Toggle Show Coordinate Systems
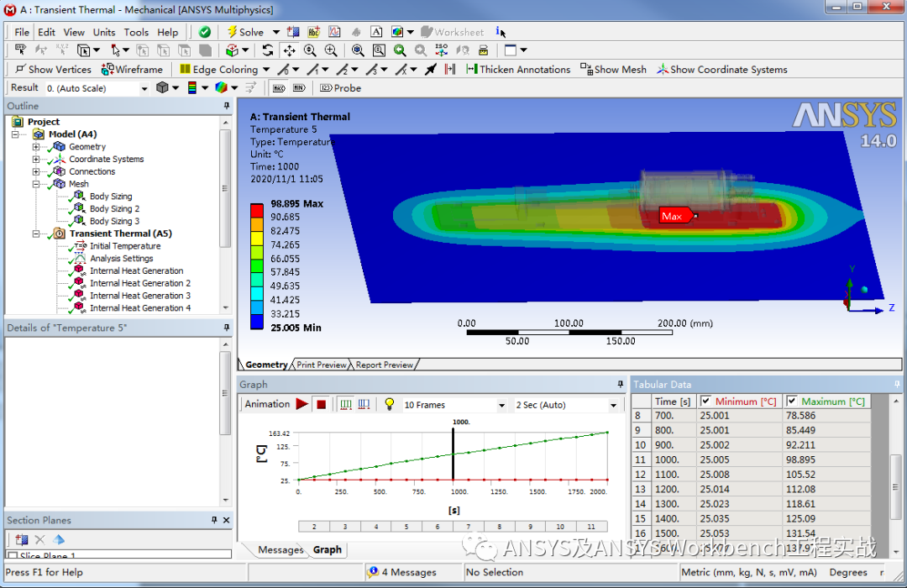Viewport: 907px width, 588px height. click(x=722, y=70)
